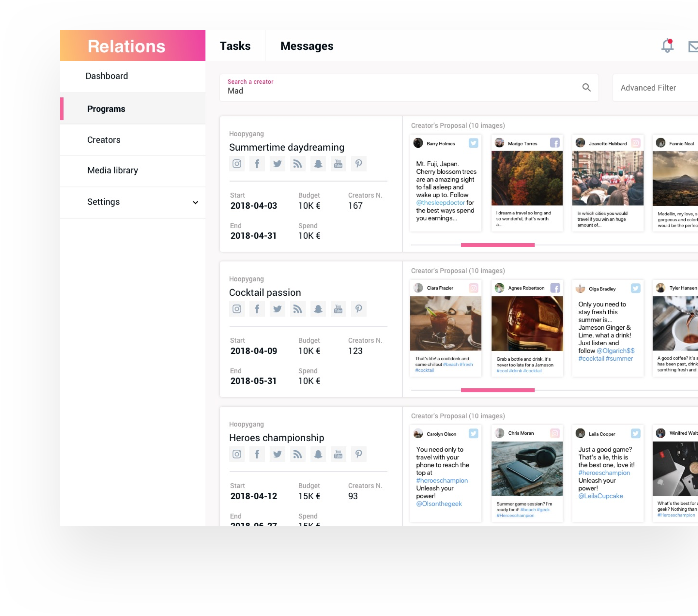698x616 pixels.
Task: Open Media library from sidebar
Action: pos(112,170)
